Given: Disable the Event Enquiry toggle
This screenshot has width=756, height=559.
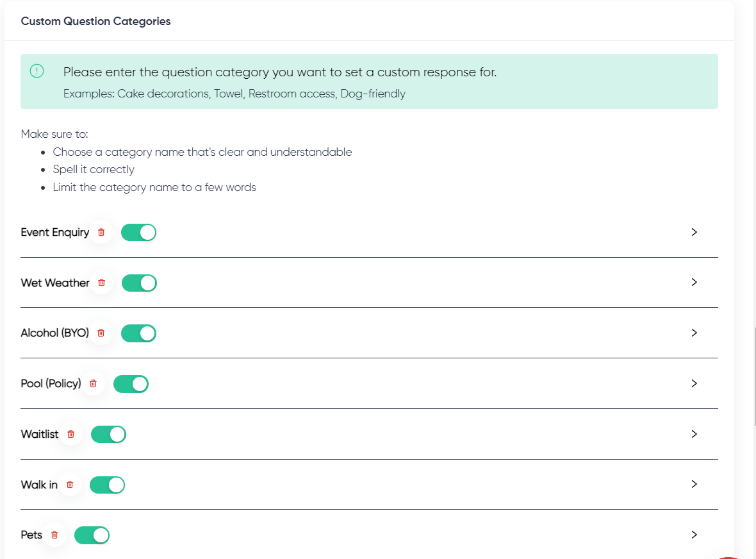Looking at the screenshot, I should point(139,232).
